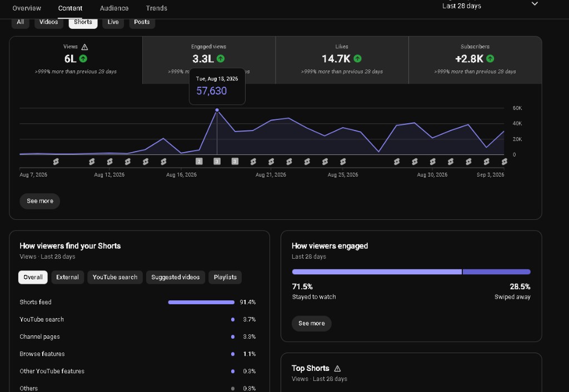Go to the Audience tab
The height and width of the screenshot is (392, 569).
coord(114,8)
